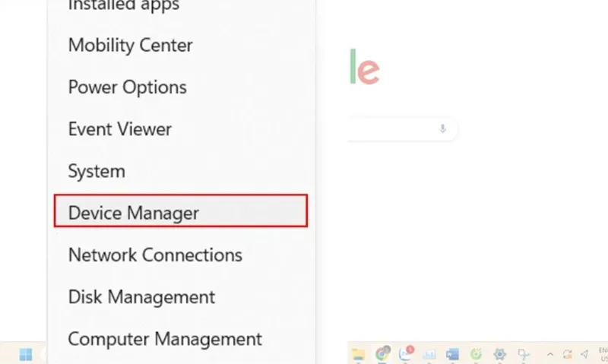Click the Windows Start button
The height and width of the screenshot is (364, 608).
tap(26, 354)
